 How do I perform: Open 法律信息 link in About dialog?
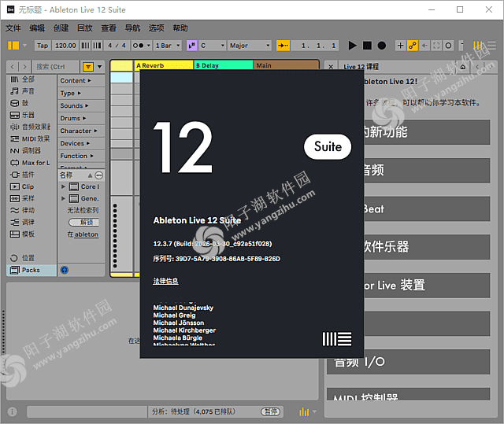coord(165,281)
